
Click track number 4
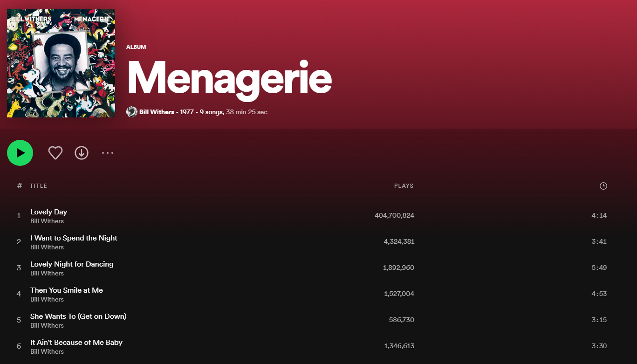[x=19, y=294]
